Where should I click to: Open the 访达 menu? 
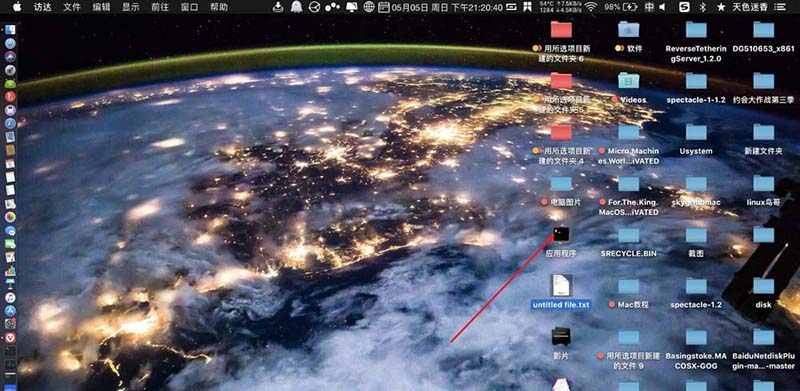42,7
